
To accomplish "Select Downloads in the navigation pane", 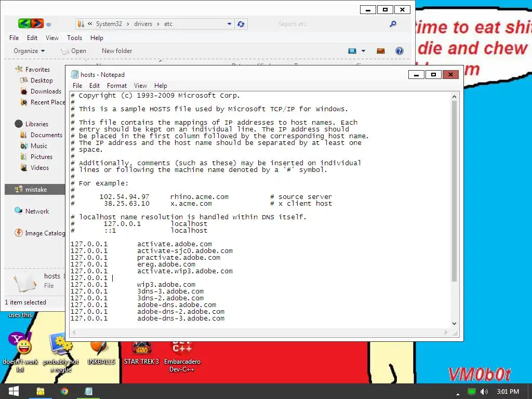I will 41,91.
